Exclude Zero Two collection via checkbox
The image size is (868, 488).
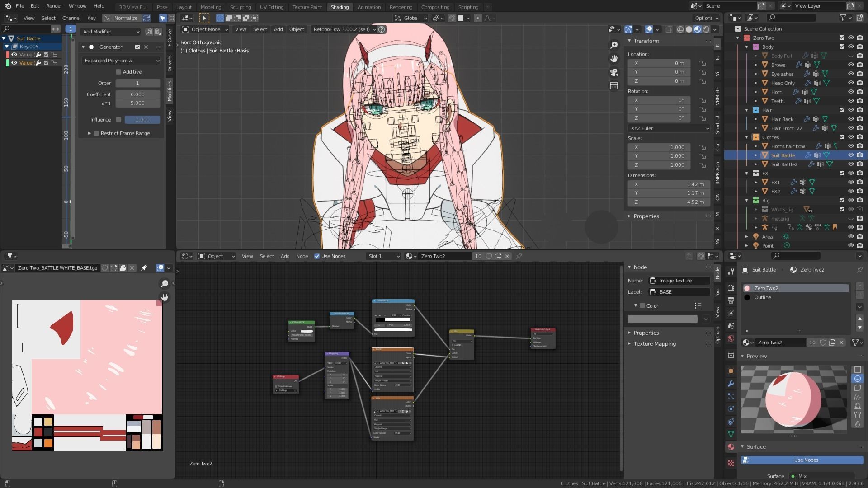(842, 38)
